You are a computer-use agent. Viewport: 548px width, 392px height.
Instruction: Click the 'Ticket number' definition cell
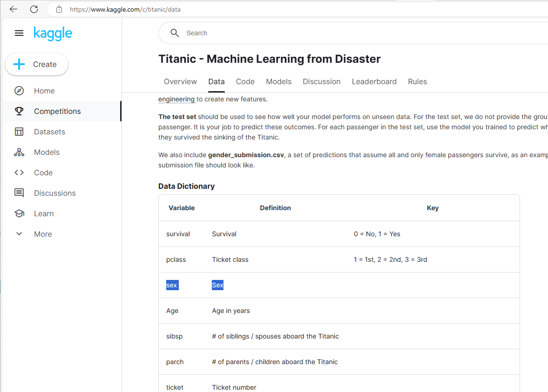coord(234,387)
